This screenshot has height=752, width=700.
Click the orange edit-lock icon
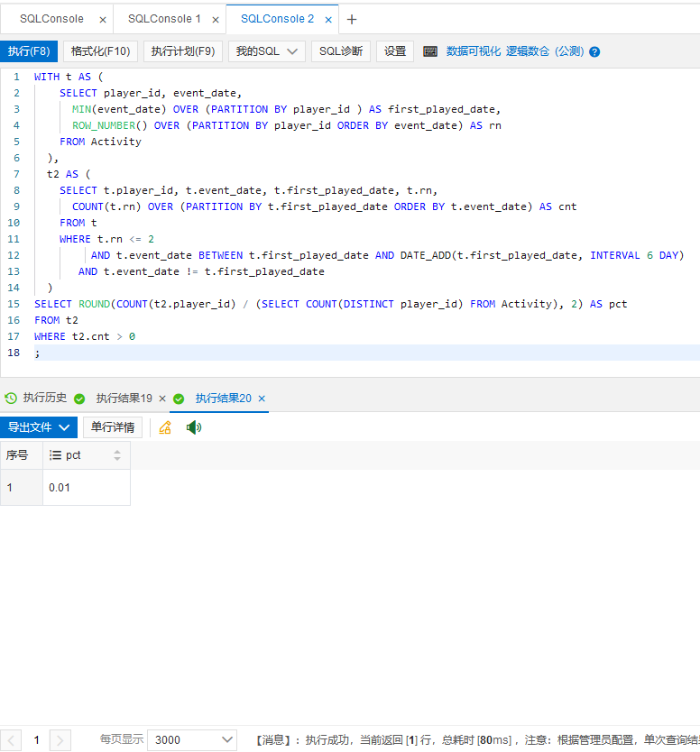pyautogui.click(x=165, y=427)
